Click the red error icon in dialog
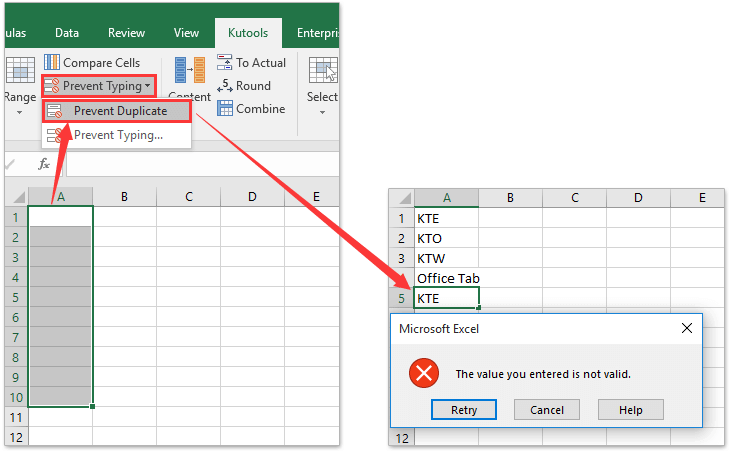This screenshot has width=731, height=455. [424, 374]
